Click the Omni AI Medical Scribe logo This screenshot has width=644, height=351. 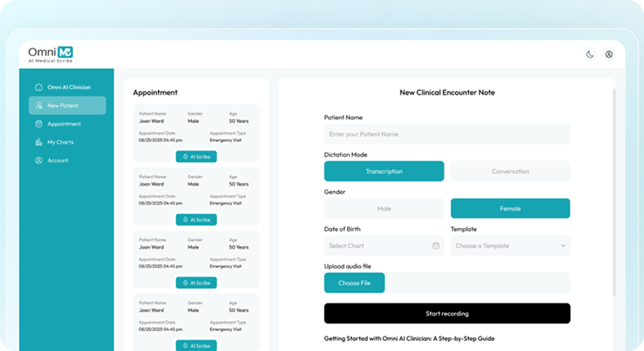[x=50, y=54]
